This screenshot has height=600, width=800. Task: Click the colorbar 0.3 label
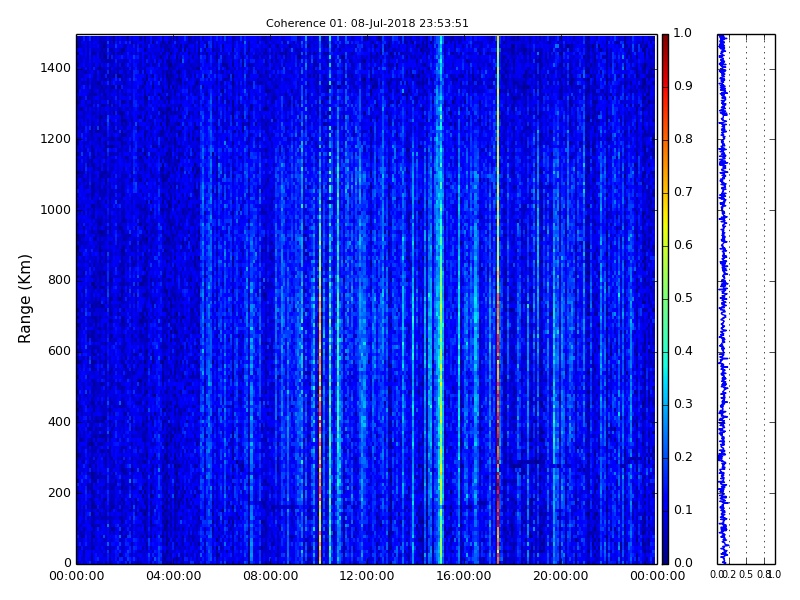tap(683, 404)
